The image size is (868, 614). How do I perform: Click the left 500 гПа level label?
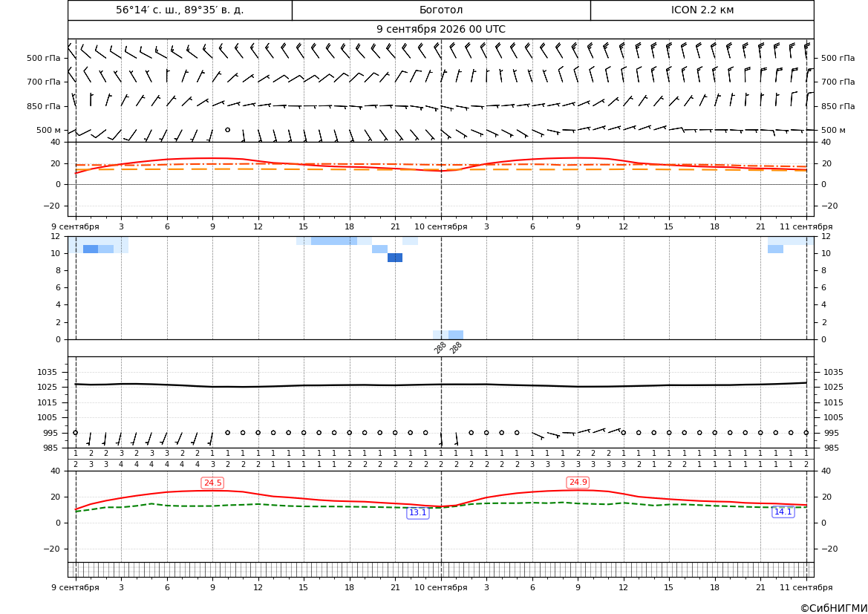click(x=44, y=58)
